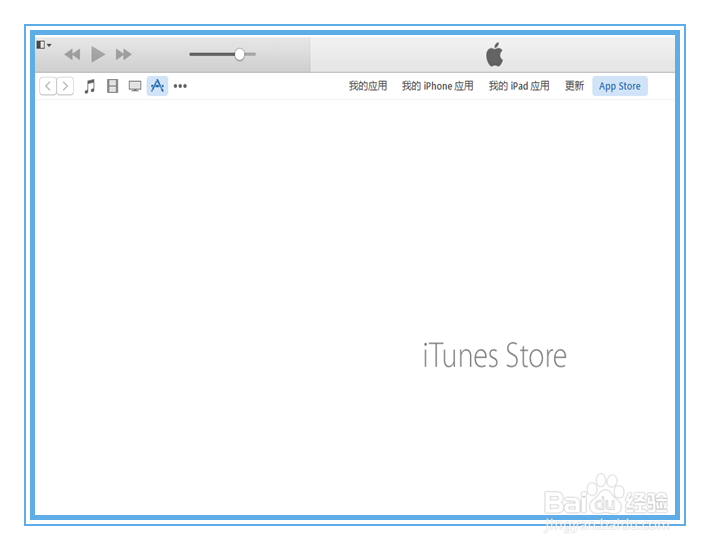Go back with the left arrow button

click(48, 86)
